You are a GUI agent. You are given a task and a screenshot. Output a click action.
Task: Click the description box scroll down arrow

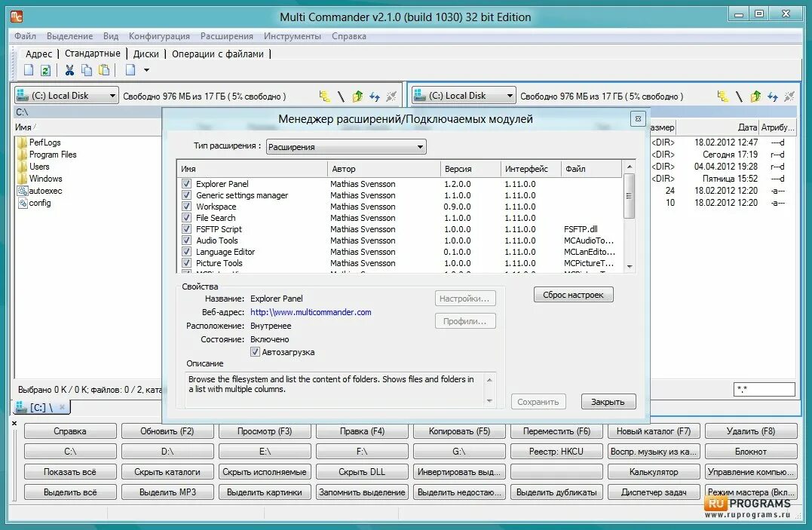point(489,402)
